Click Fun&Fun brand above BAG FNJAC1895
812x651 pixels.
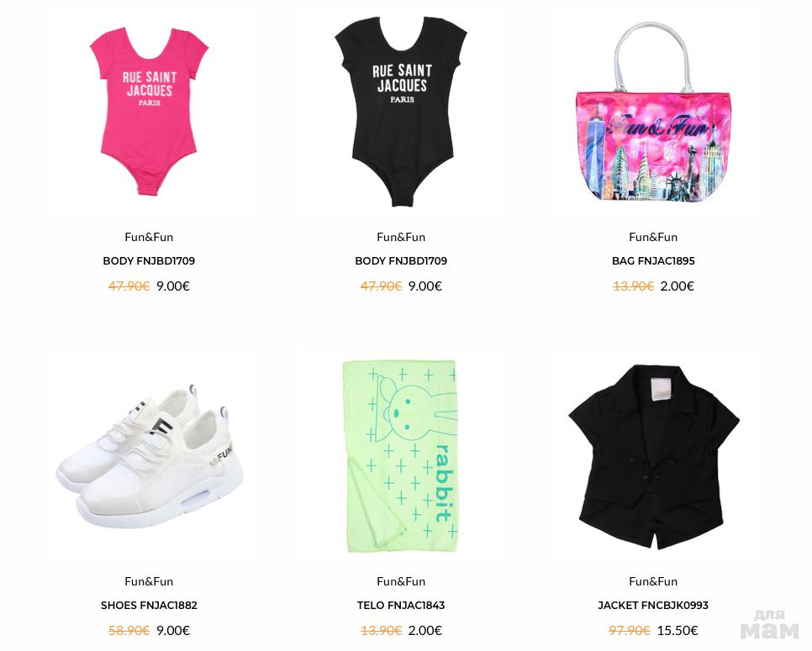pyautogui.click(x=653, y=237)
